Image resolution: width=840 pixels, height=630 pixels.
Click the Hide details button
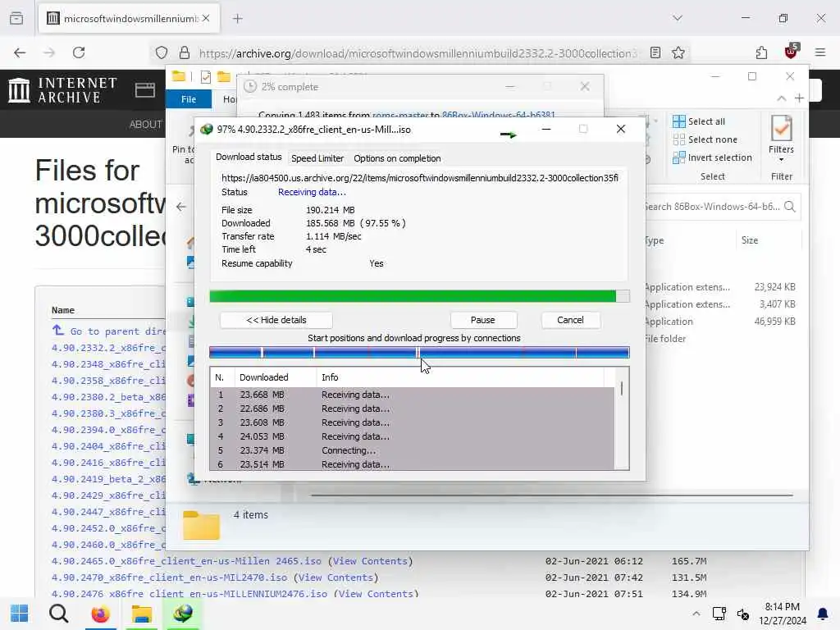click(x=276, y=320)
